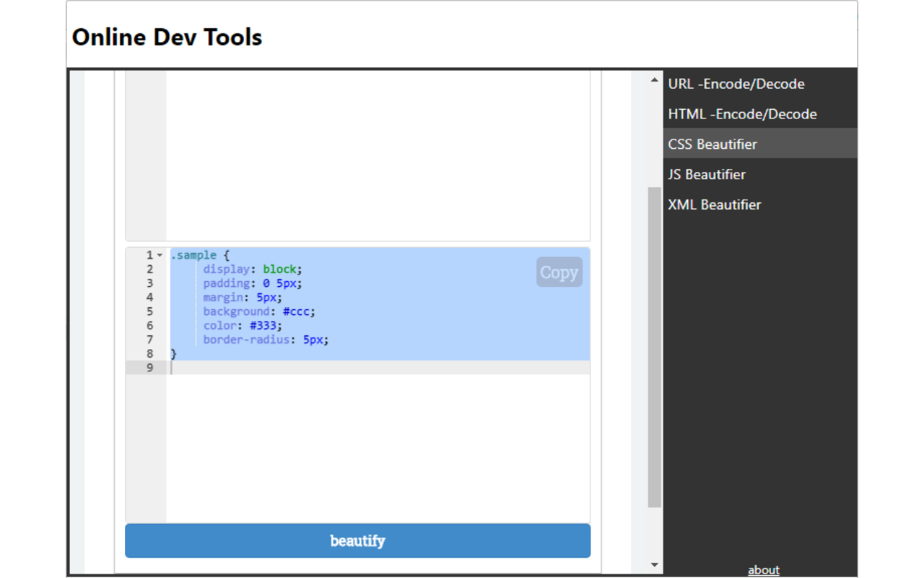Click the 'background: #ccc;' line
This screenshot has width=924, height=578.
point(259,311)
